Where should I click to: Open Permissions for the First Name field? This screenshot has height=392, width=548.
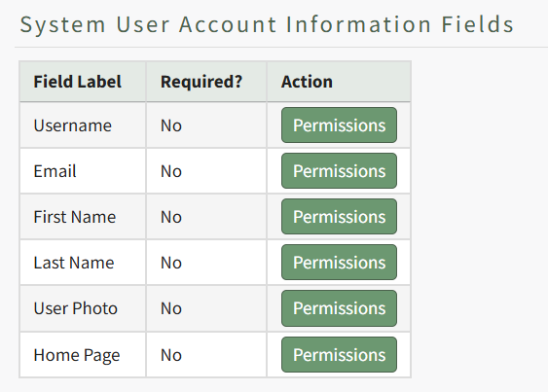click(339, 217)
